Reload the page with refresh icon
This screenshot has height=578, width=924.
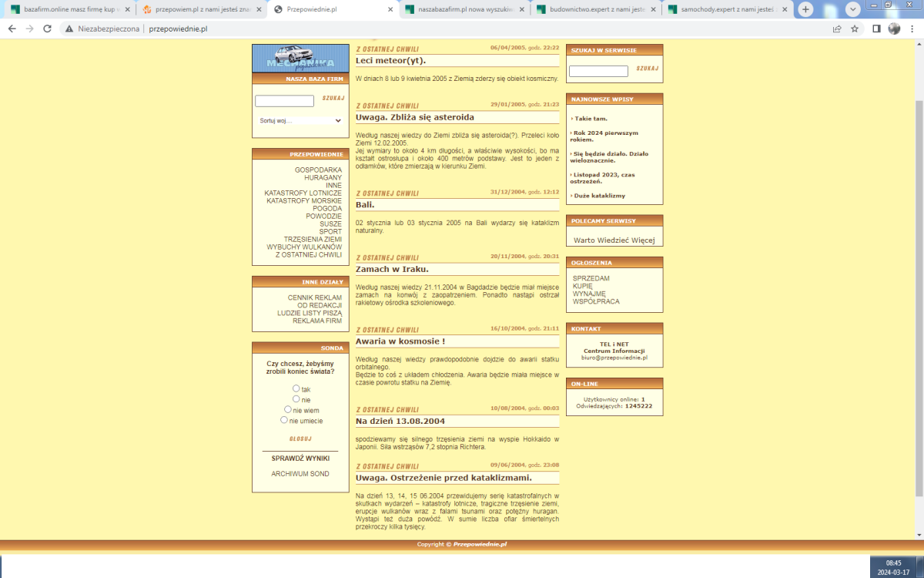click(x=47, y=29)
